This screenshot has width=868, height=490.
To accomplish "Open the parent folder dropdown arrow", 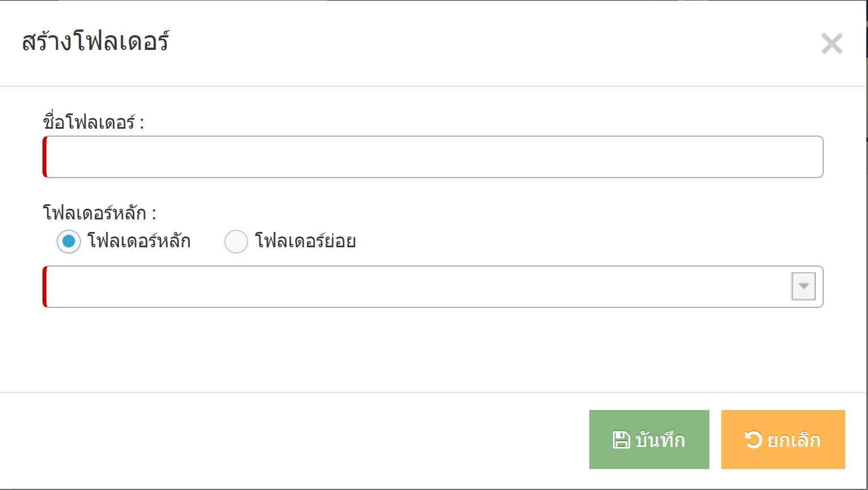I will [x=803, y=286].
